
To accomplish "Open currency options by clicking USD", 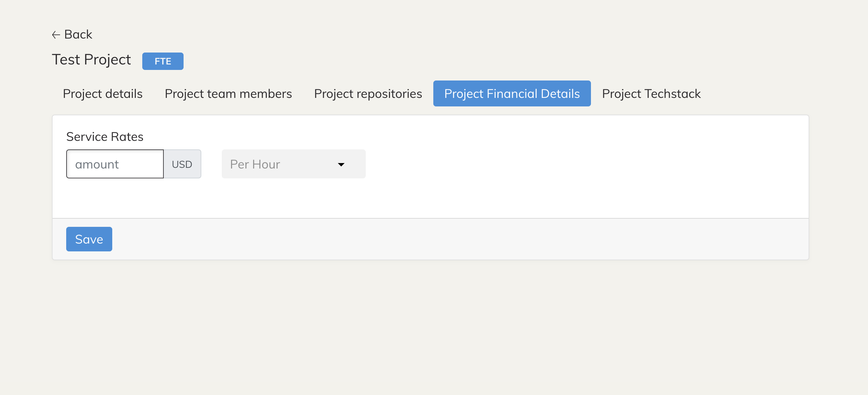I will pos(182,164).
